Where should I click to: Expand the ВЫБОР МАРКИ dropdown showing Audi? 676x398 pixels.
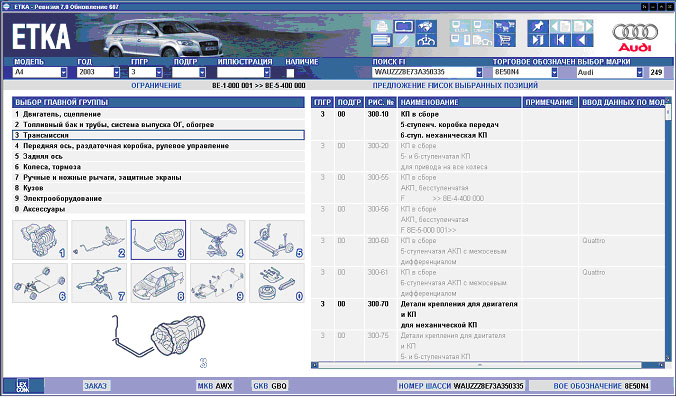point(639,72)
